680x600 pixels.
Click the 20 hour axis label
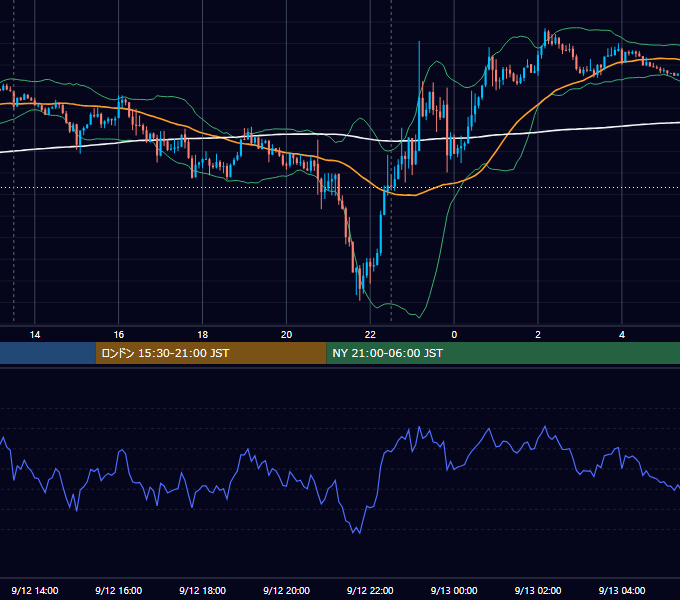[286, 335]
